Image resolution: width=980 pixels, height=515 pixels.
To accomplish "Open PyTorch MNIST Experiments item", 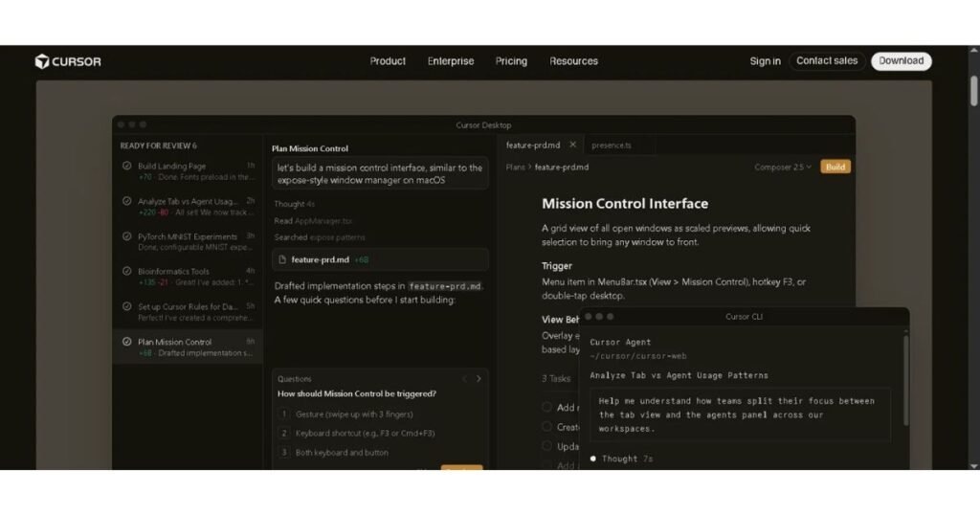I will pos(188,242).
